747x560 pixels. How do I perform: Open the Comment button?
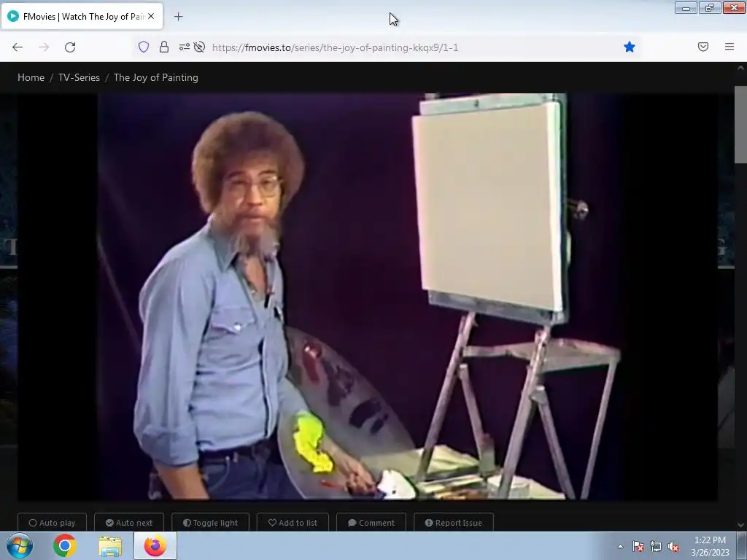371,522
